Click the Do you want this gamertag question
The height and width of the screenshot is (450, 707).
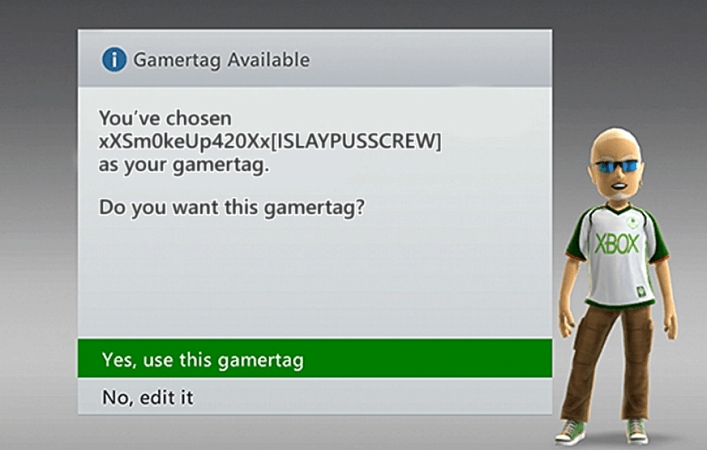231,207
